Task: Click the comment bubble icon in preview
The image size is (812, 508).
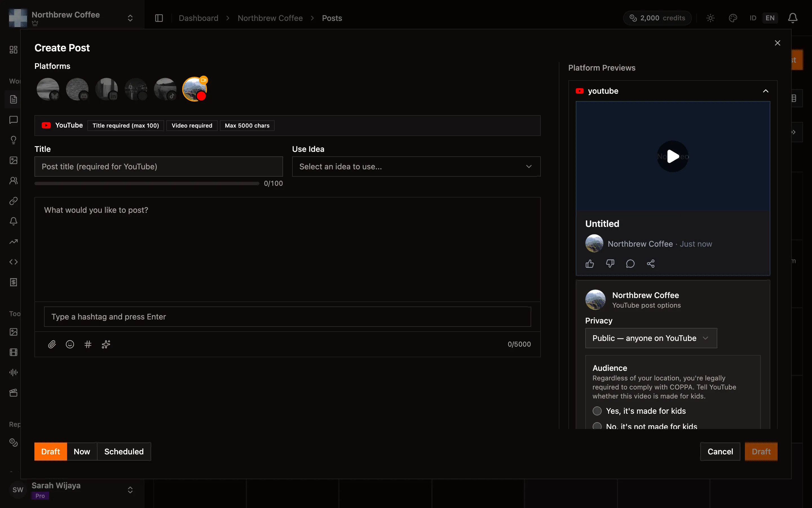Action: (630, 264)
